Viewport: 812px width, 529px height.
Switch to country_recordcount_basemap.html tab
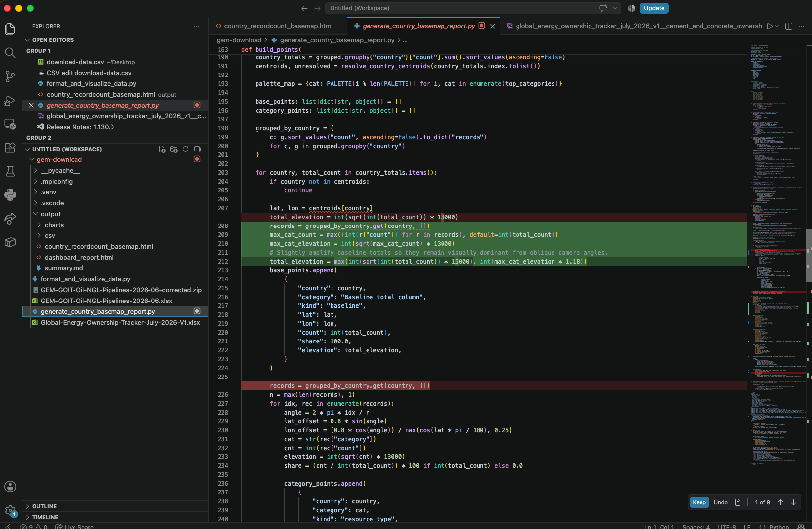(278, 26)
